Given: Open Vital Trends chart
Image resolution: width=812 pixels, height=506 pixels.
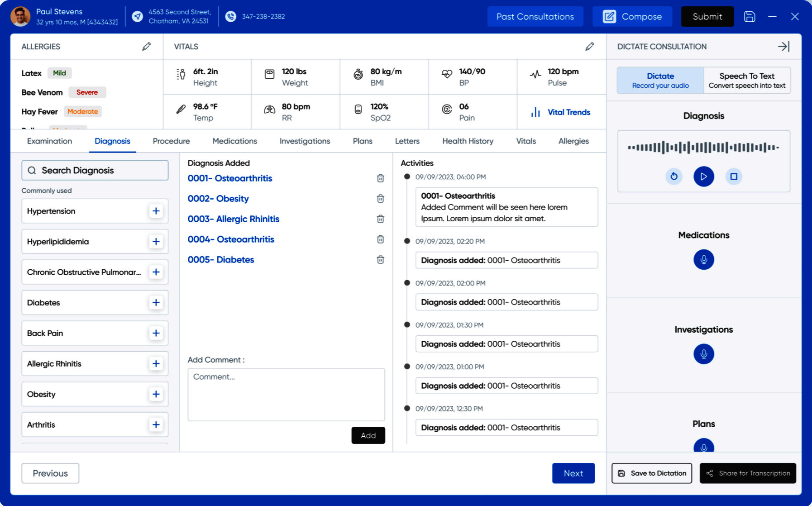Looking at the screenshot, I should [561, 112].
